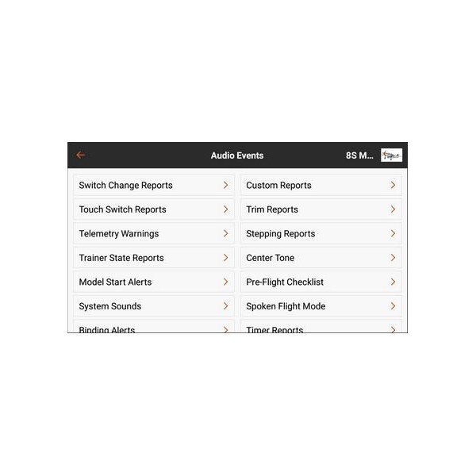Image resolution: width=476 pixels, height=476 pixels.
Task: Click the airplane model thumbnail
Action: tap(391, 155)
